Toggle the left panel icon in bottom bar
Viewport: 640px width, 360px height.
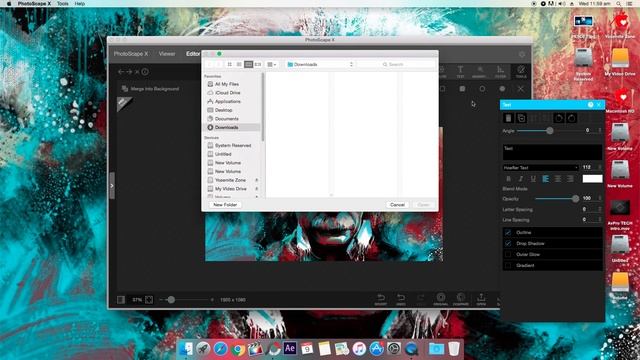[x=121, y=300]
